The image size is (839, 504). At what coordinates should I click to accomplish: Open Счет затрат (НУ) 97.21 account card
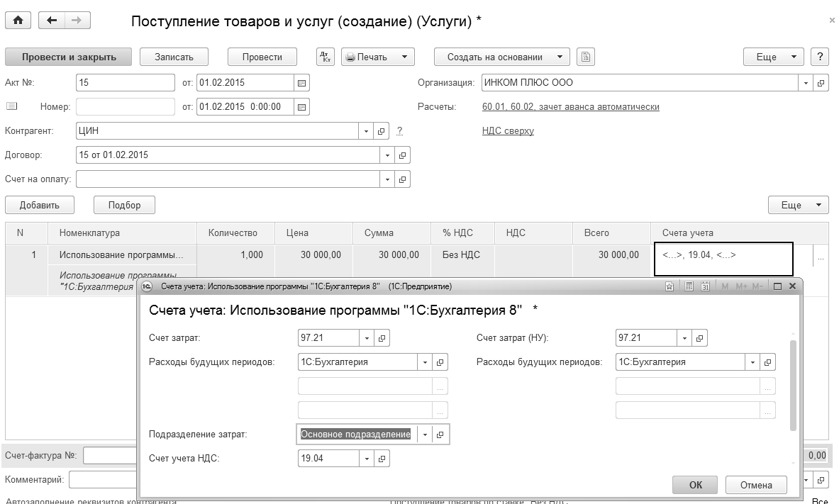pos(699,338)
